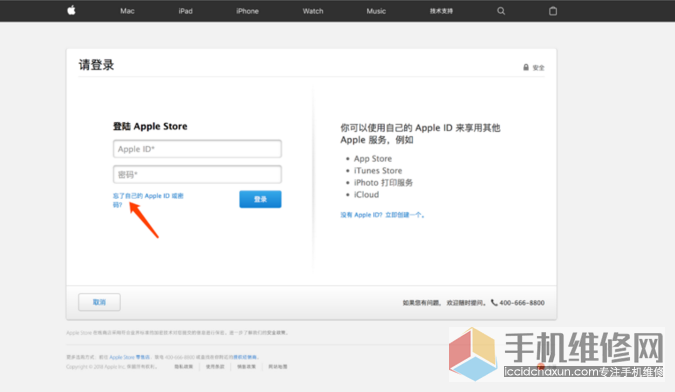675x392 pixels.
Task: Click the Copyright 2018 Apple Inc. text
Action: 111,367
